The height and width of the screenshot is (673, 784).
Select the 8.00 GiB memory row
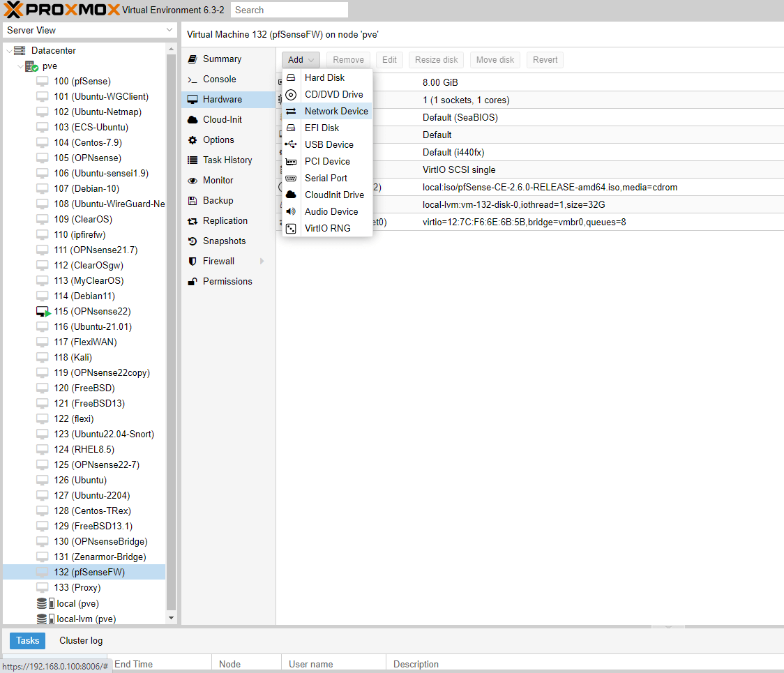530,82
